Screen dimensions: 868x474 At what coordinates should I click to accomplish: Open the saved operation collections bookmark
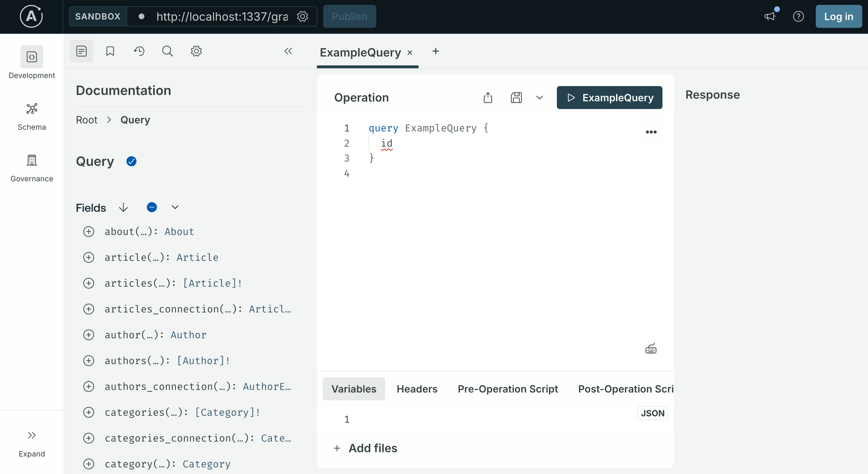pos(110,51)
